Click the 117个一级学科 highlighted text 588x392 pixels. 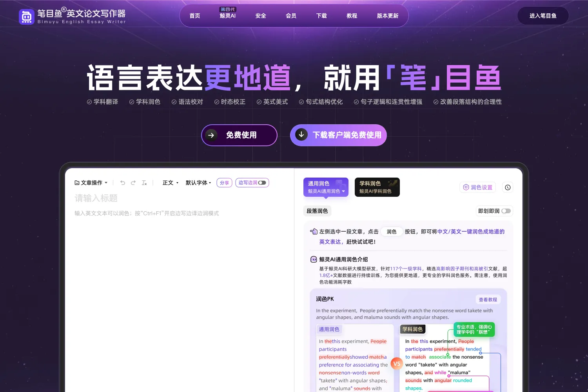(x=406, y=269)
